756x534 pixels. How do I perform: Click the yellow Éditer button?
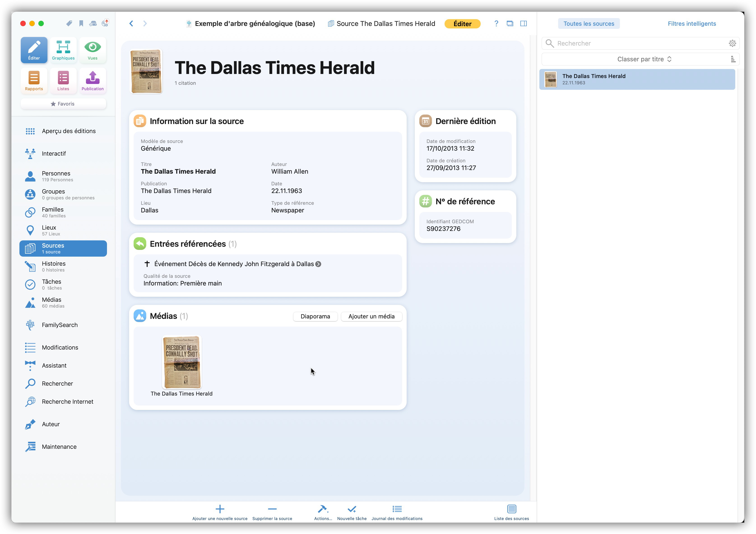462,24
